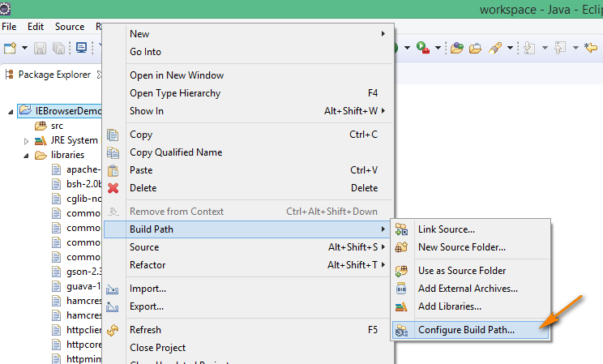Expand the JRE System library node
The width and height of the screenshot is (603, 364).
pos(27,141)
